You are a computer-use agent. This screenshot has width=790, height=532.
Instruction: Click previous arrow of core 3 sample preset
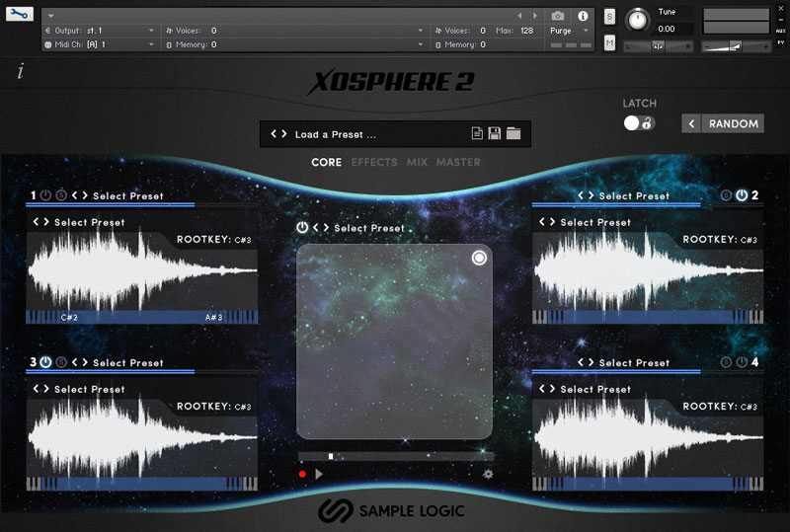(37, 389)
